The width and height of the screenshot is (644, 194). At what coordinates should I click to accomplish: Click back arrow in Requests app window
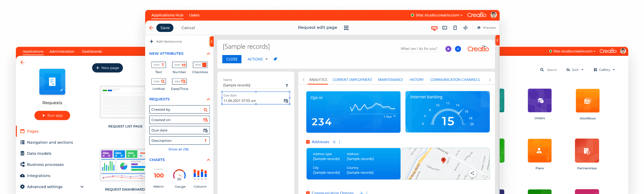[23, 62]
